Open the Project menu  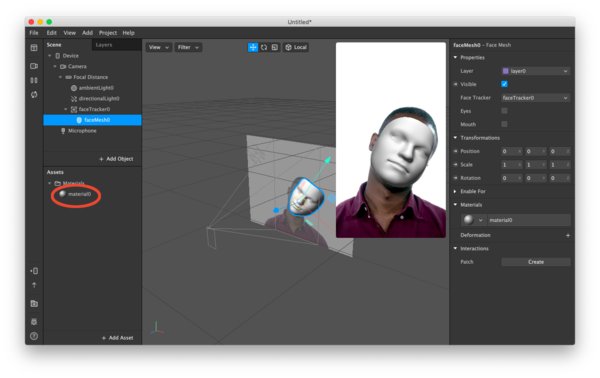(108, 33)
